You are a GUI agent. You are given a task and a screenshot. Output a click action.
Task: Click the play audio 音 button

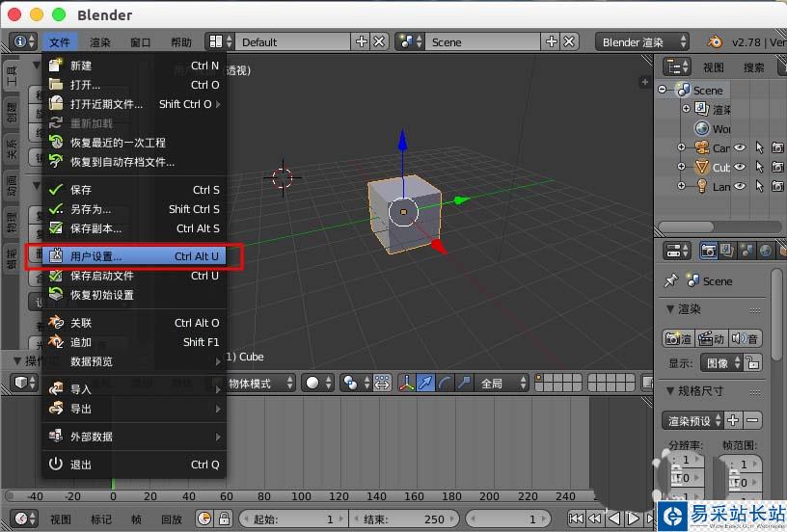[x=746, y=339]
